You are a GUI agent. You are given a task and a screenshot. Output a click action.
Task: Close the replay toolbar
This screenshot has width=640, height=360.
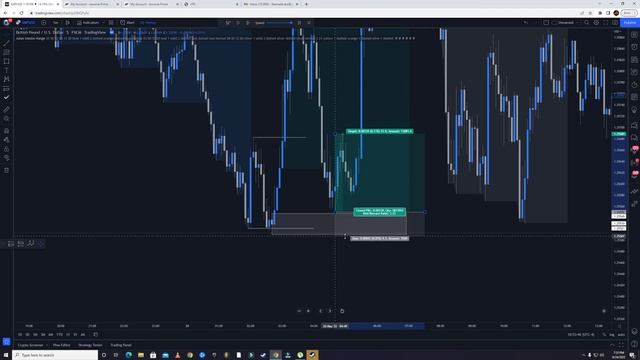pyautogui.click(x=309, y=23)
